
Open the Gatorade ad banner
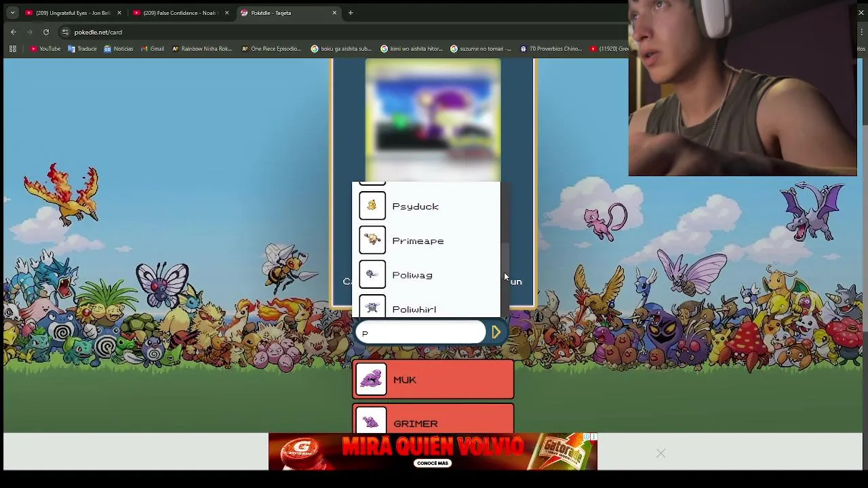(x=433, y=451)
